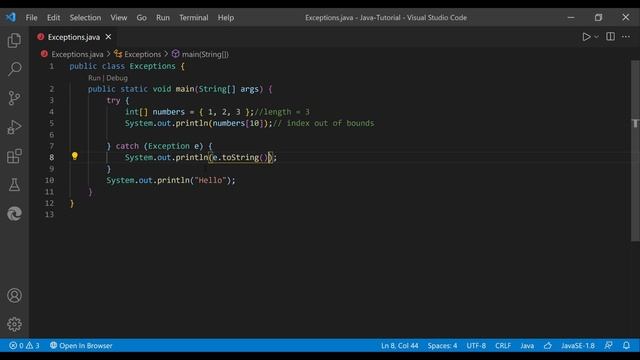Click JavaSE-1.8 runtime status entry
The height and width of the screenshot is (360, 640).
578,345
